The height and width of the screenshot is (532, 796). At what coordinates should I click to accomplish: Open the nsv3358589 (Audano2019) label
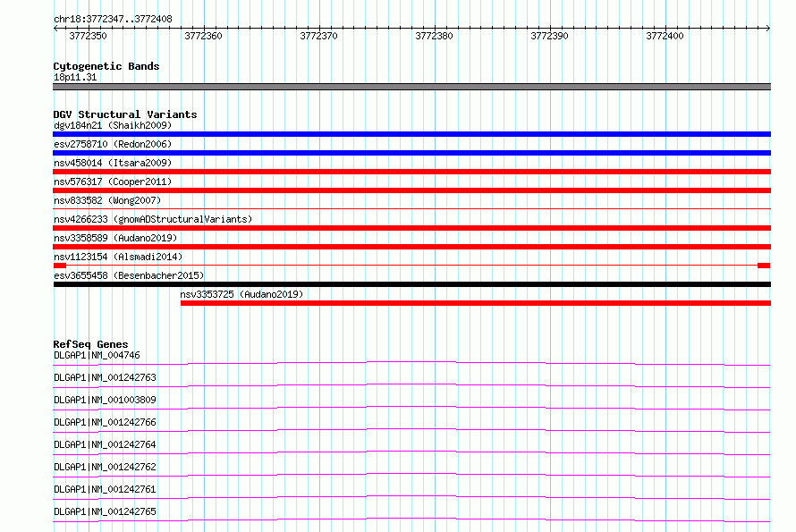pyautogui.click(x=115, y=238)
